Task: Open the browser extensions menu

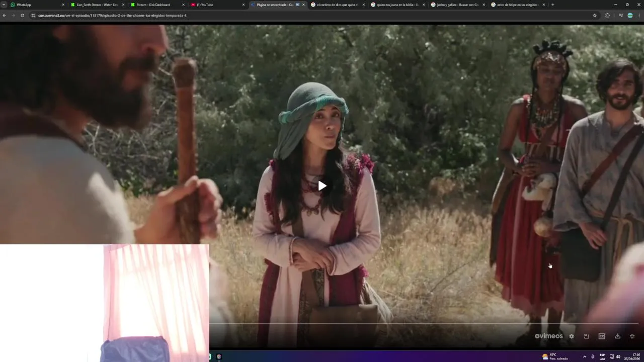Action: (607, 16)
